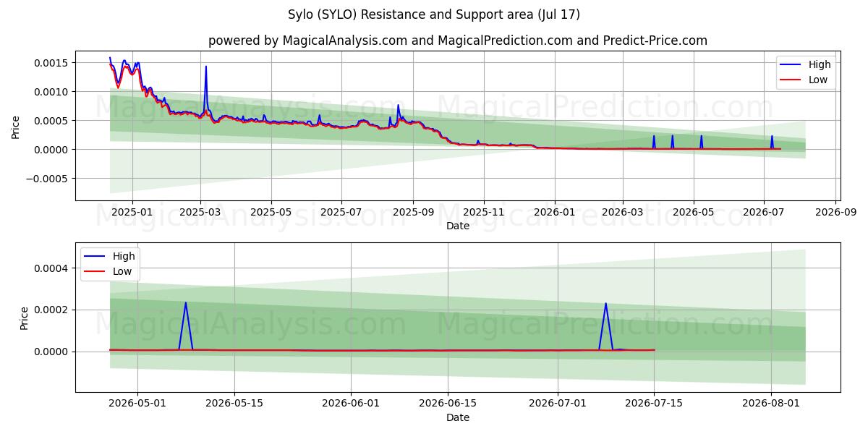
Task: Click the blue High spike peak in early May, lower chart
Action: [x=186, y=304]
